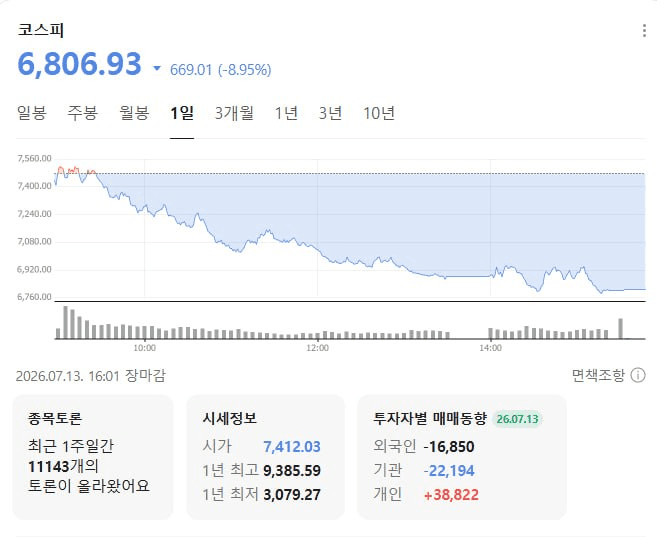This screenshot has height=537, width=657.
Task: View the 10년 chart range
Action: pos(379,113)
